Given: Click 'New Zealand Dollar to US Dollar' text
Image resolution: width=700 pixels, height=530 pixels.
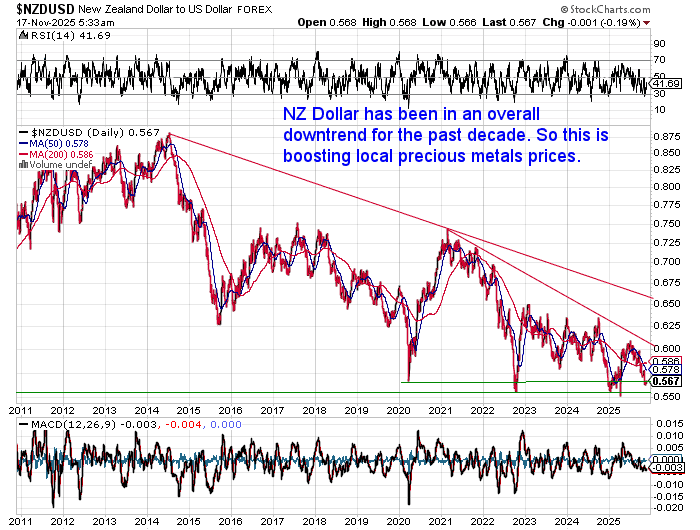Looking at the screenshot, I should tap(155, 9).
